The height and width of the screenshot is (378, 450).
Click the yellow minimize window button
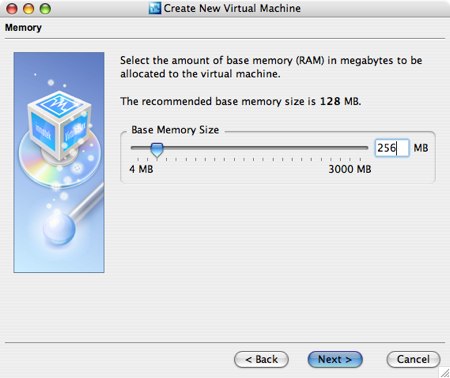pos(29,9)
